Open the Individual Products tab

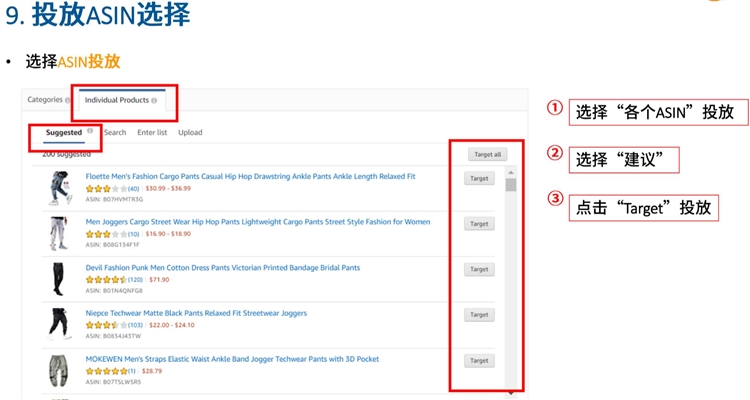(x=117, y=100)
